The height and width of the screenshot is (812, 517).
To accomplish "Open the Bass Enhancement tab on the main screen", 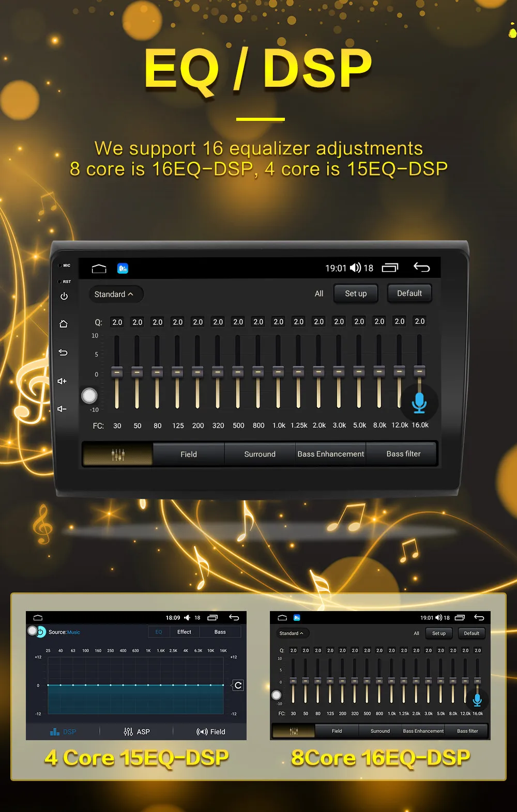I will [331, 454].
